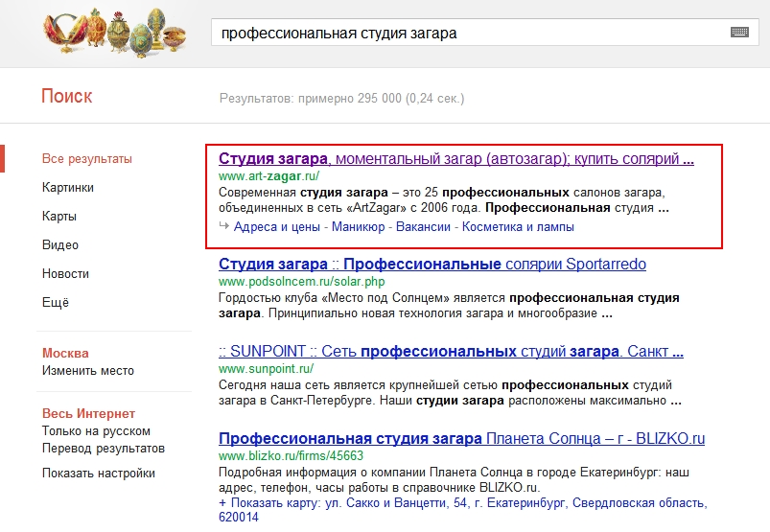Click the 'Весь Интернет' label
The image size is (770, 532).
click(88, 414)
